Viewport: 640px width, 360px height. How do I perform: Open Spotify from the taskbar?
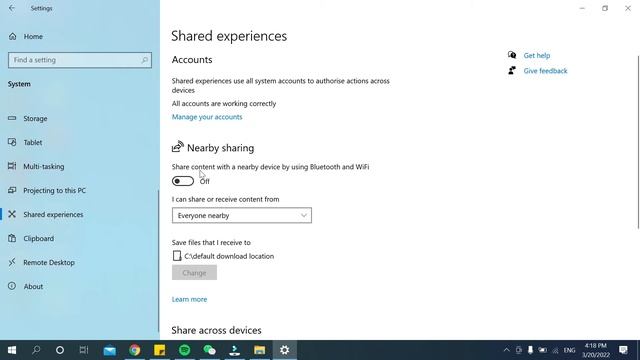184,350
